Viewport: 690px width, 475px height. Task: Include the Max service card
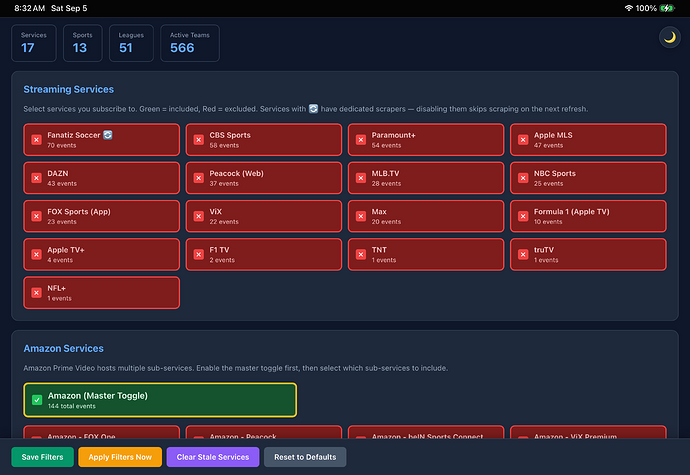tap(426, 216)
